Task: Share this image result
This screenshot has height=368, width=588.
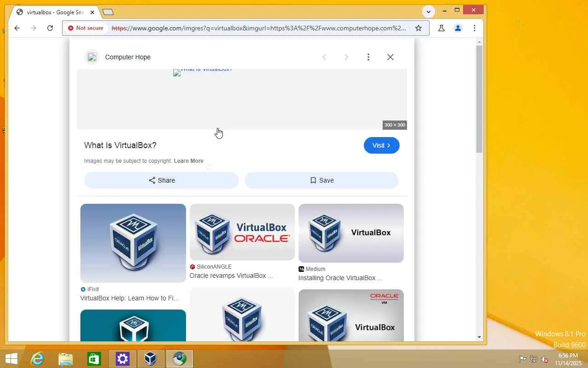Action: (161, 180)
